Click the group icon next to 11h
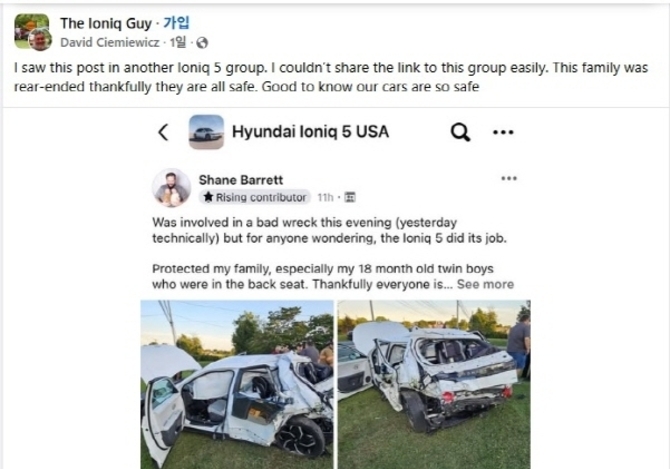The image size is (670, 469). pos(350,197)
